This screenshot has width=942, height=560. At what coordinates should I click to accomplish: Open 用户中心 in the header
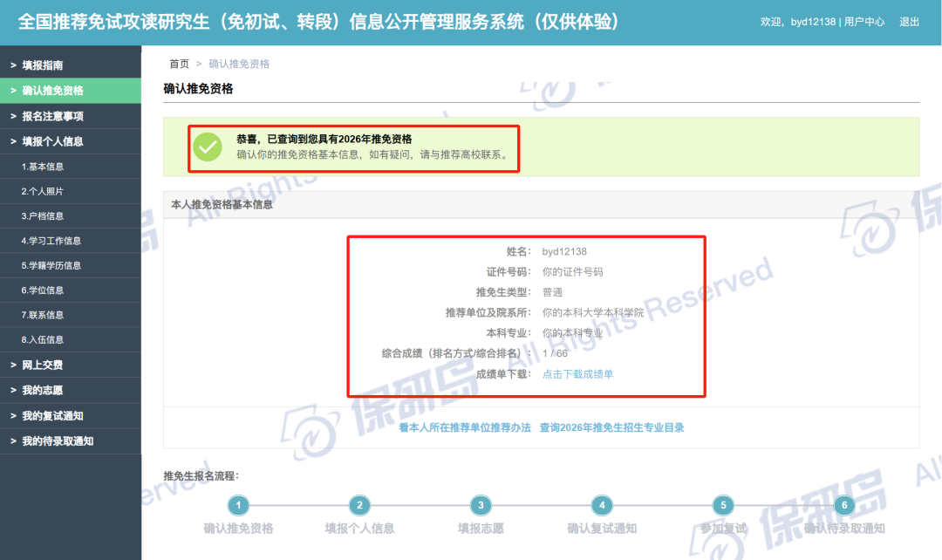point(864,22)
